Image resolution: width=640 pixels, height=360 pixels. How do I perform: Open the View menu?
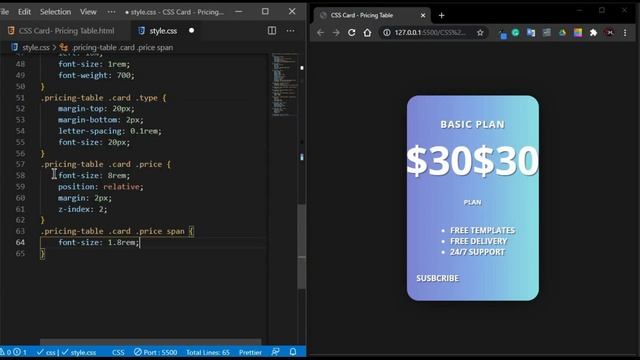pos(88,12)
